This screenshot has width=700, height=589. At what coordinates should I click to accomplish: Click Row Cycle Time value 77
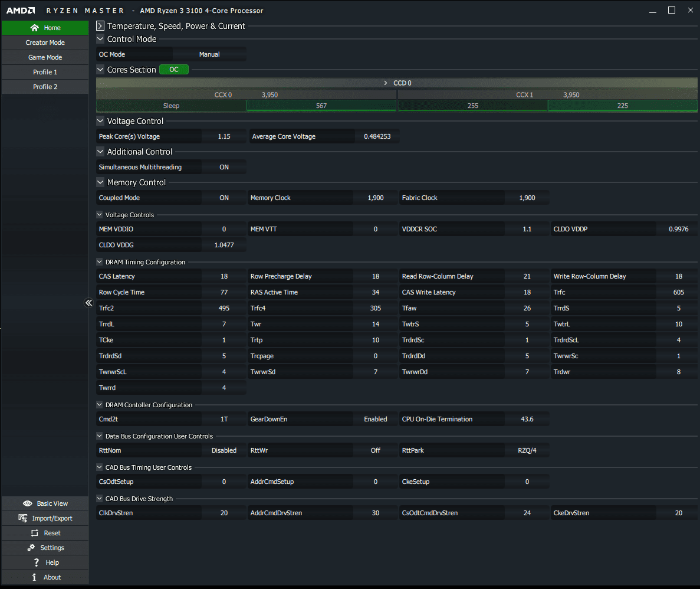tap(224, 292)
